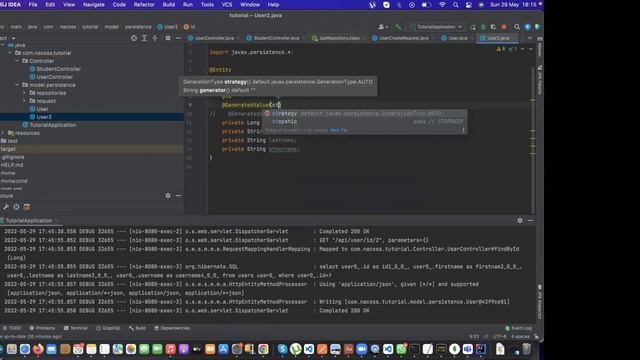The width and height of the screenshot is (640, 360).
Task: Hide the Run tool window
Action: tap(530, 220)
